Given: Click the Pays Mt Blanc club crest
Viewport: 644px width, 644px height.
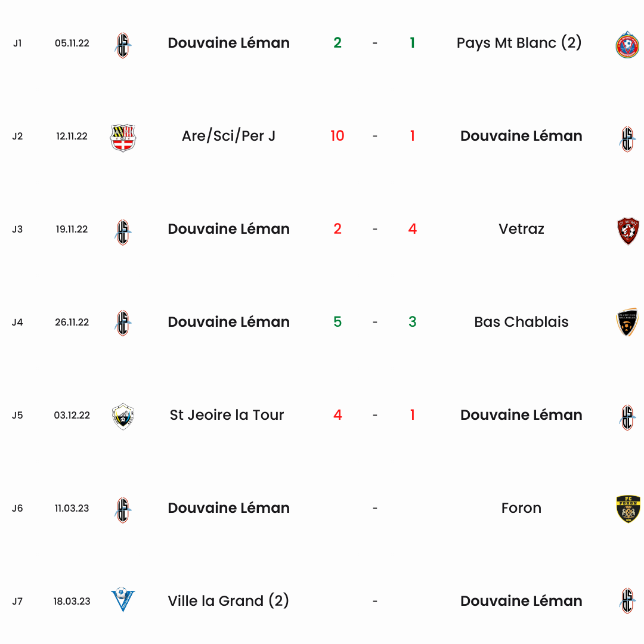Looking at the screenshot, I should (x=627, y=44).
